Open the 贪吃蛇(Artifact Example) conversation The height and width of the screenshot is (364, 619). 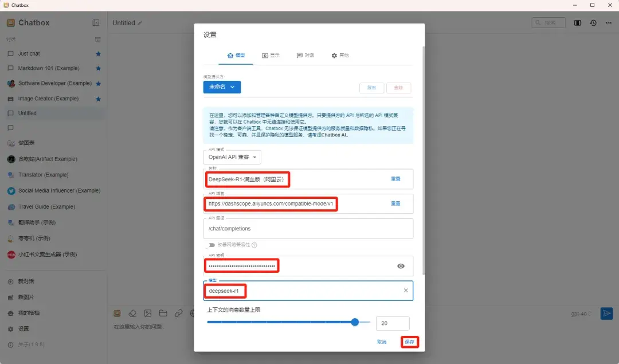click(53, 159)
